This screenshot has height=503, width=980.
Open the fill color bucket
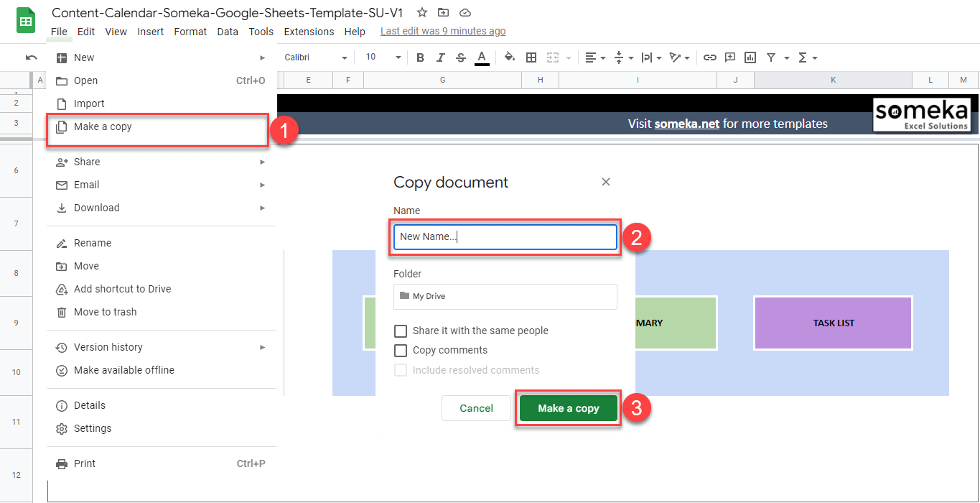coord(510,57)
